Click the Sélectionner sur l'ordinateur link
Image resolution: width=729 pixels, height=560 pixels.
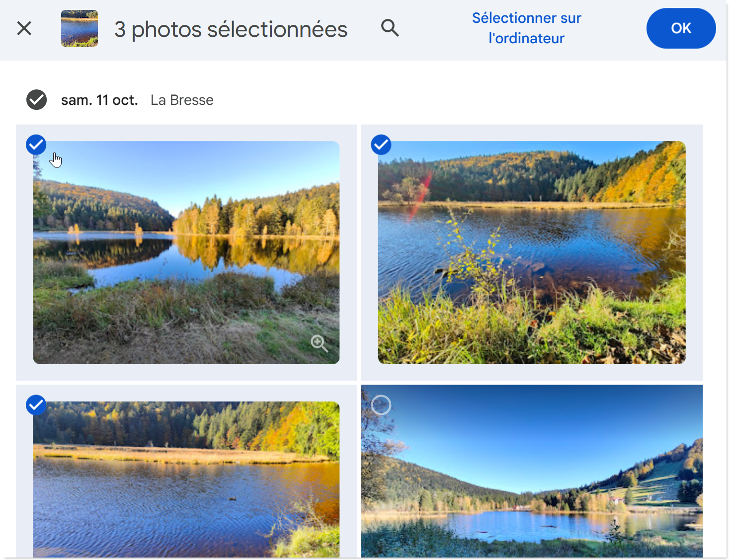coord(526,28)
